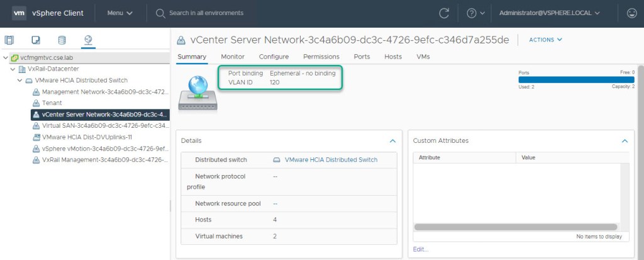644x260 pixels.
Task: Collapse the VxRail-Datacenter tree node
Action: pyautogui.click(x=13, y=69)
